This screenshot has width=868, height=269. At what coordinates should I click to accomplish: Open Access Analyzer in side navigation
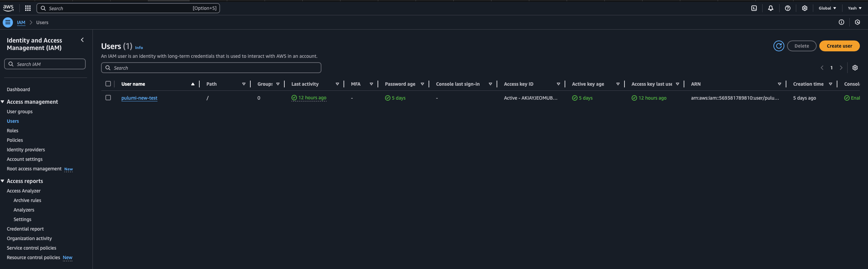(x=24, y=191)
